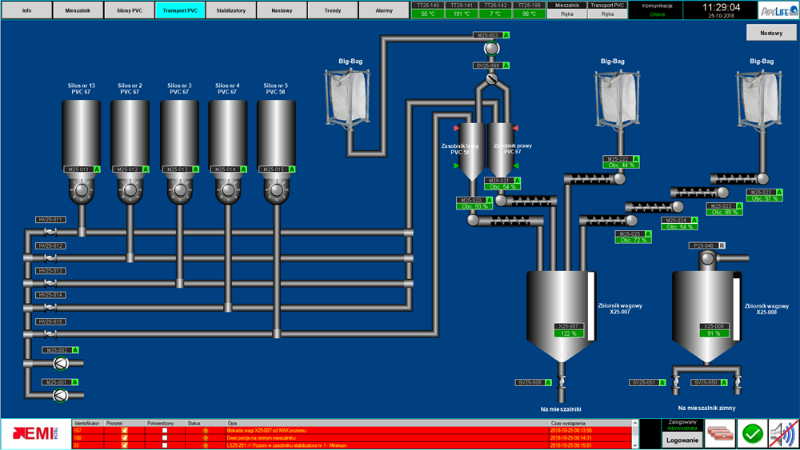
Task: Tick Potwierdzony checkbox for alarm 167
Action: [x=165, y=430]
